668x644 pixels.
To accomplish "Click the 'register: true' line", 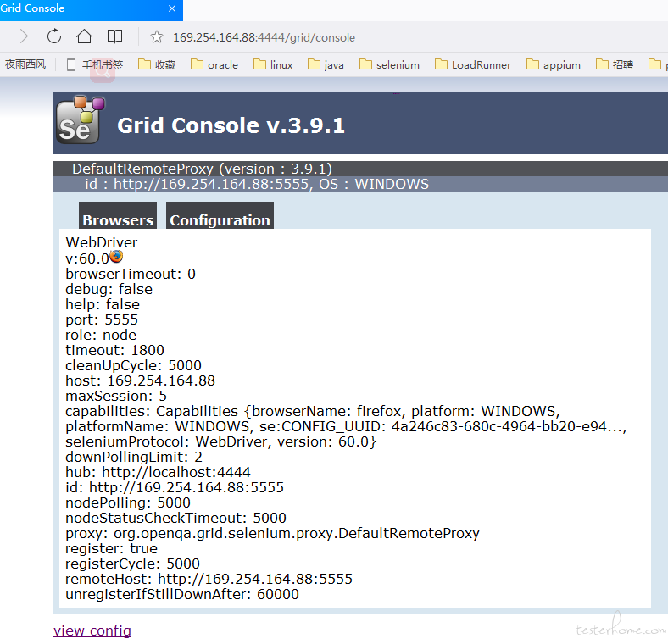I will (x=111, y=548).
